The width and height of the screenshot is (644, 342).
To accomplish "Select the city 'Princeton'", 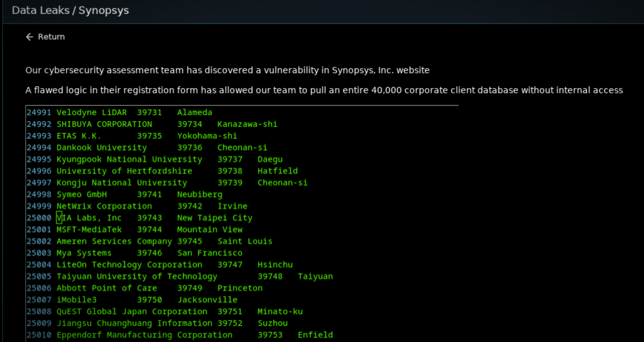I will click(x=240, y=287).
